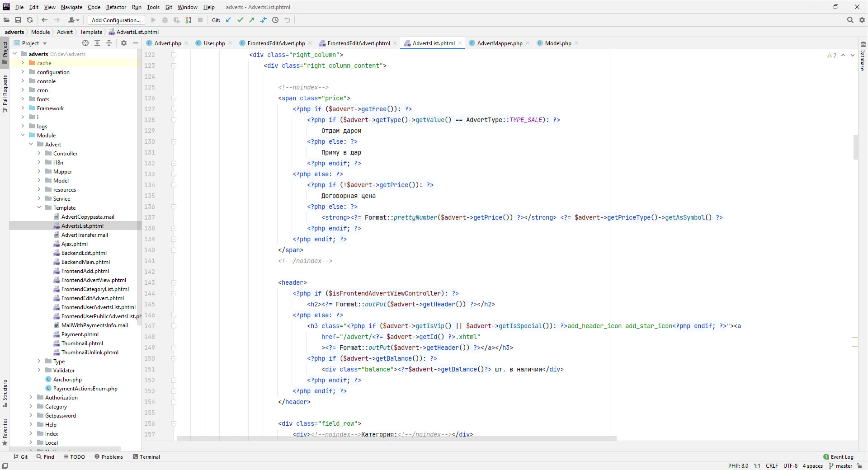Image resolution: width=868 pixels, height=470 pixels.
Task: Click the Git Commit checkmark icon
Action: coord(240,20)
